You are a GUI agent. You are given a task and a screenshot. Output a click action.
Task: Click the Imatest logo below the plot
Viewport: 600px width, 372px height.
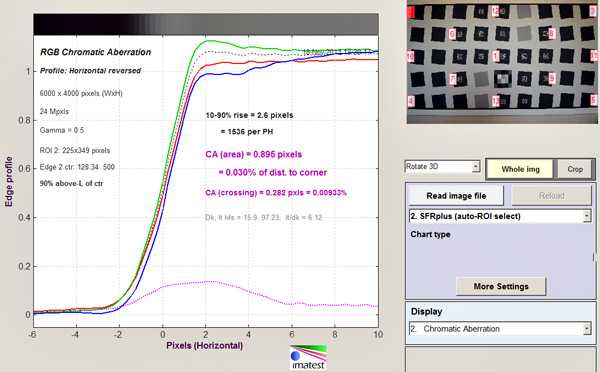pyautogui.click(x=308, y=357)
